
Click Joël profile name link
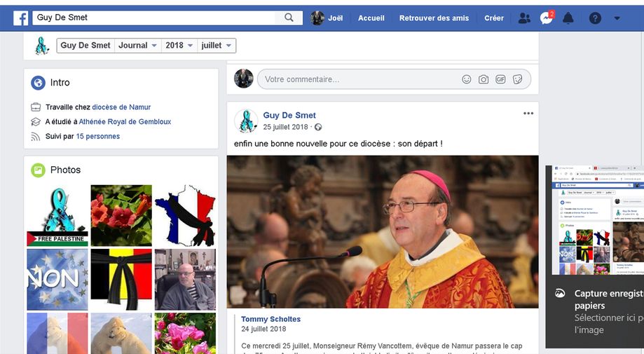coord(335,18)
